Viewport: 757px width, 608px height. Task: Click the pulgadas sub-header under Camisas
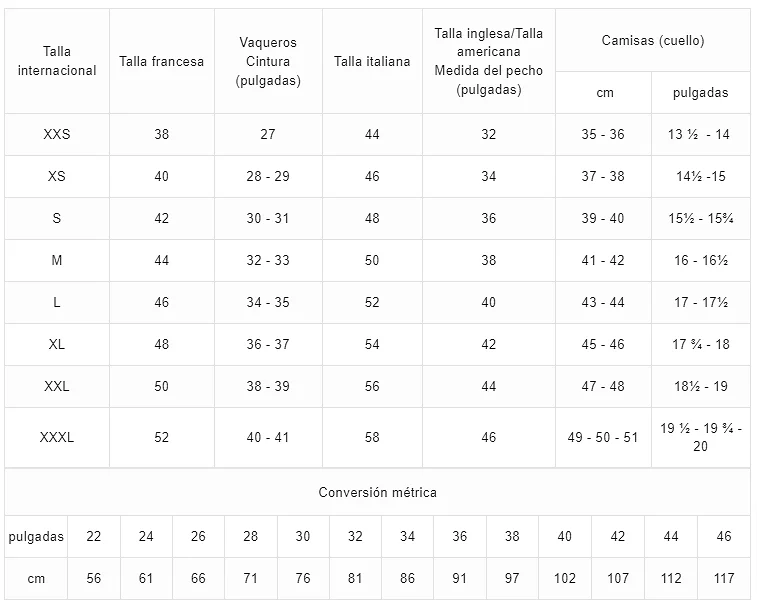[701, 93]
